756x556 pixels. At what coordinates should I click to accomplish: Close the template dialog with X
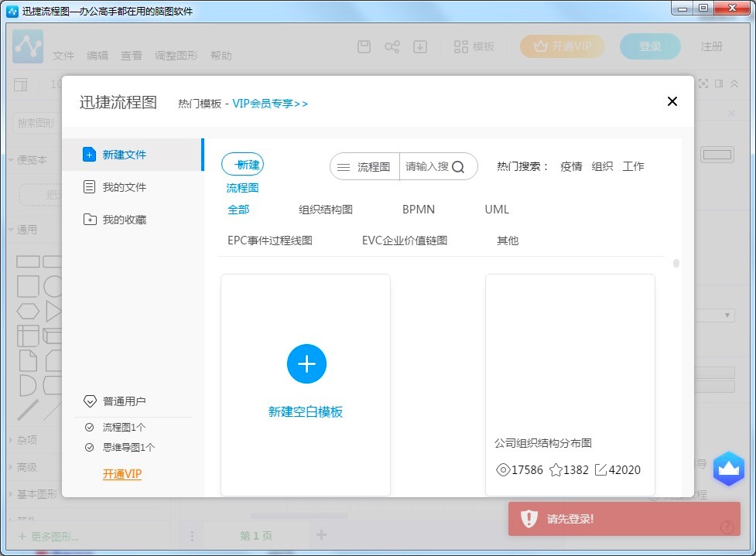(672, 101)
